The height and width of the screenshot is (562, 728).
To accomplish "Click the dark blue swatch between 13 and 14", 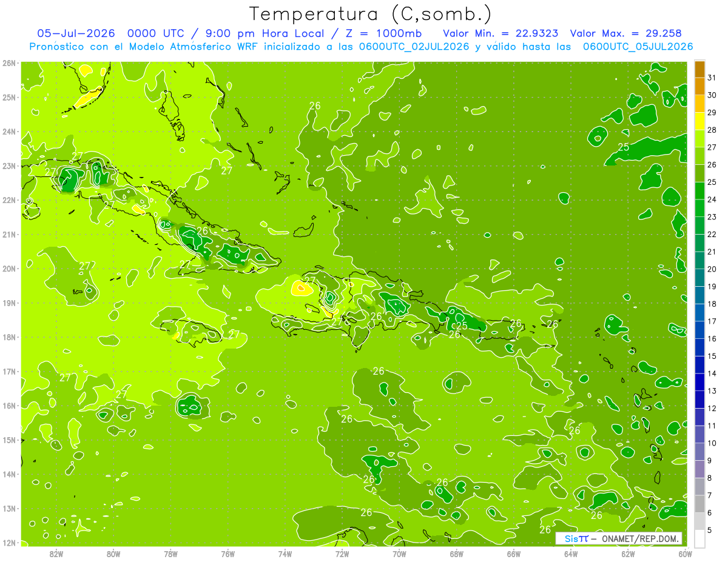I will 699,383.
